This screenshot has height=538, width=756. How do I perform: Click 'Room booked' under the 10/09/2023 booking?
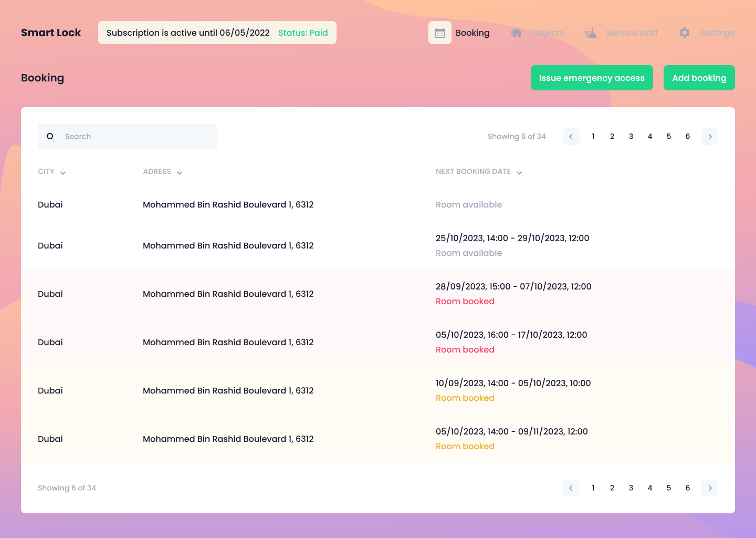click(x=465, y=398)
